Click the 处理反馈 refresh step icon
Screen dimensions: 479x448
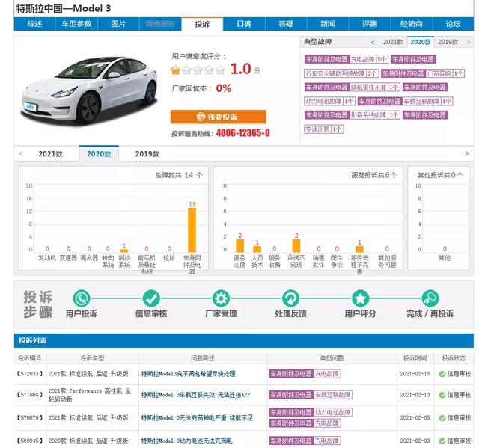tap(290, 298)
